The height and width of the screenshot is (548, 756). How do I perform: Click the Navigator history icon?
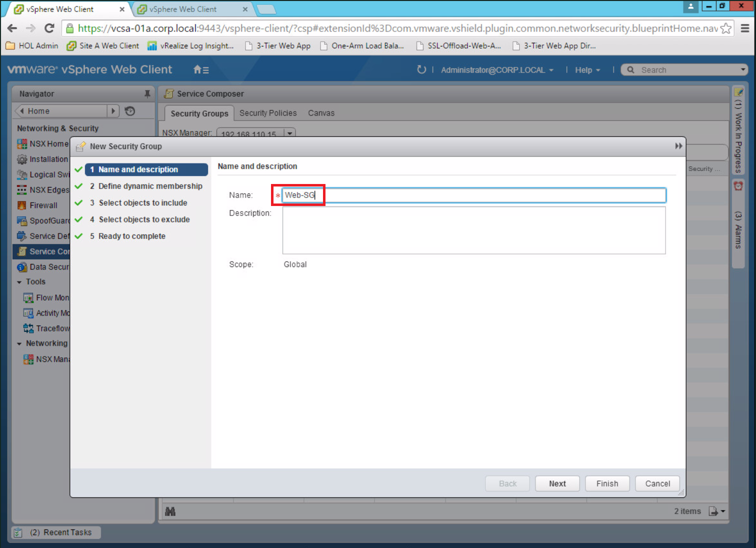tap(130, 111)
